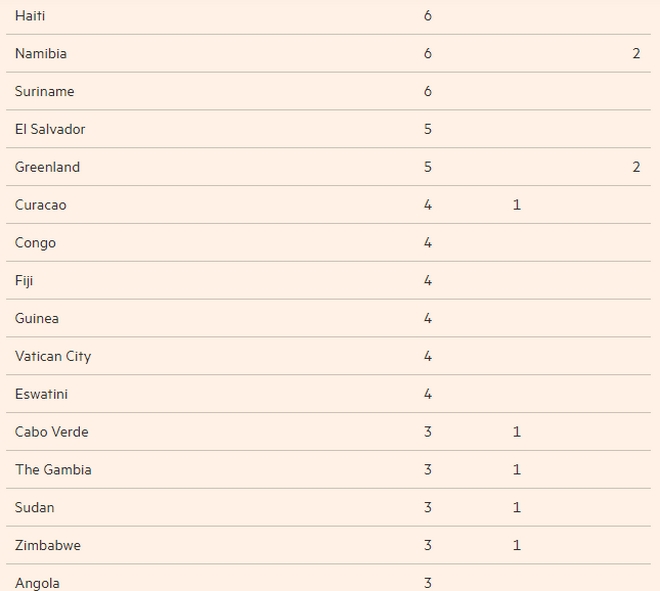Image resolution: width=660 pixels, height=591 pixels.
Task: Select the Vatican City row label
Action: click(53, 357)
